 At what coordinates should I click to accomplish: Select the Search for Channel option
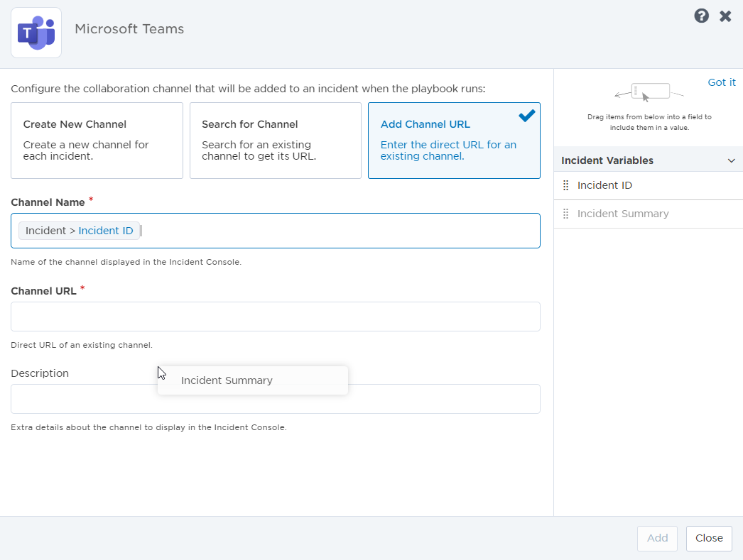click(x=276, y=141)
